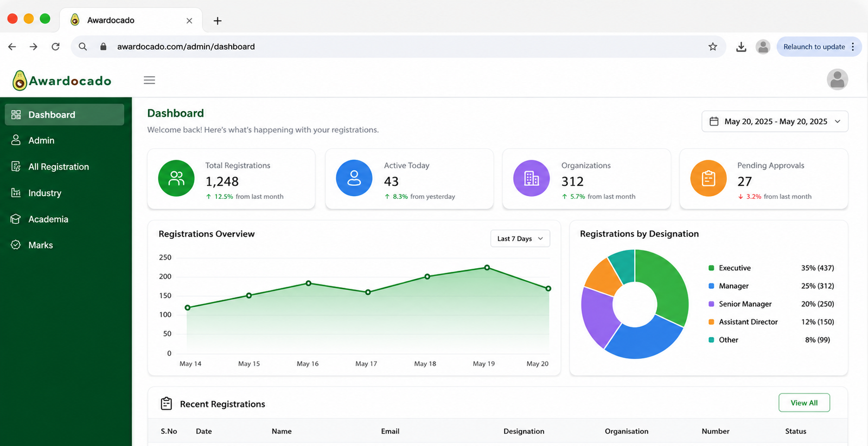
Task: Expand the Last 7 Days dropdown
Action: coord(520,238)
